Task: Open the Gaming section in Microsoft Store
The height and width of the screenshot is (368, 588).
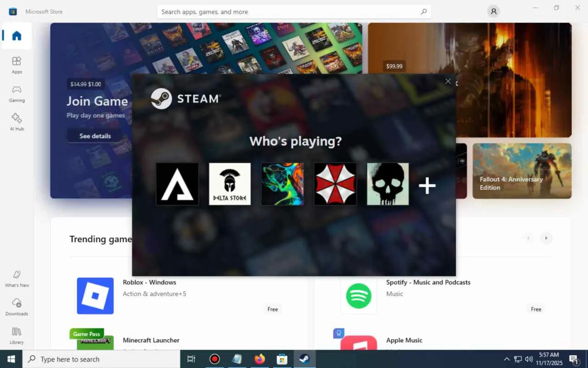Action: pyautogui.click(x=17, y=93)
